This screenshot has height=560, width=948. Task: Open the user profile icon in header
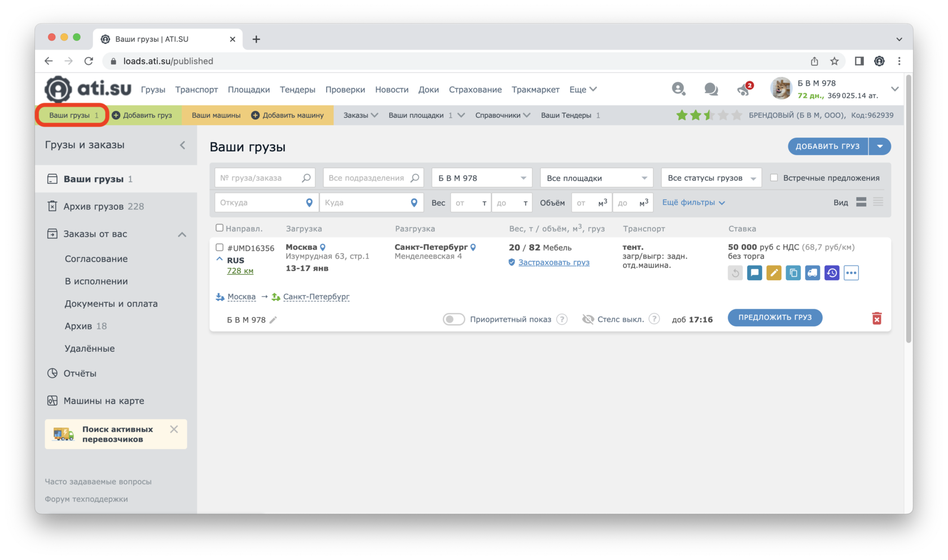tap(678, 89)
